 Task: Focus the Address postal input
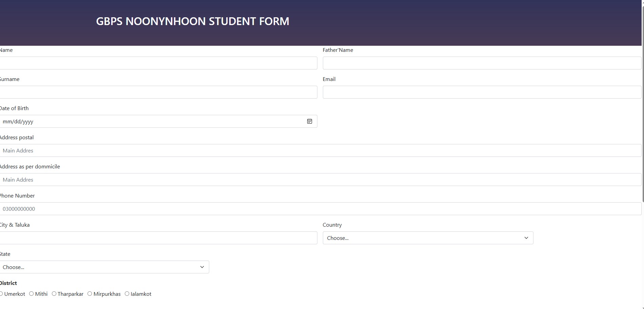click(x=320, y=150)
